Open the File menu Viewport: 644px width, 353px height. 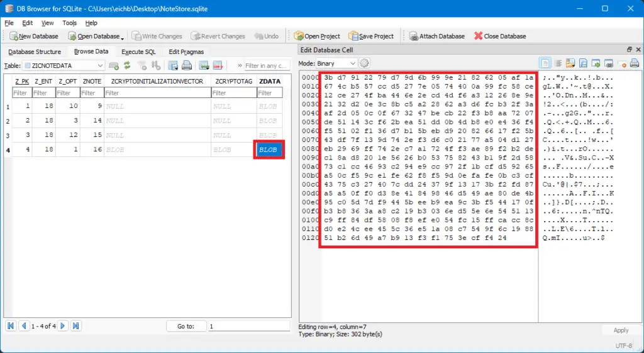tap(9, 23)
